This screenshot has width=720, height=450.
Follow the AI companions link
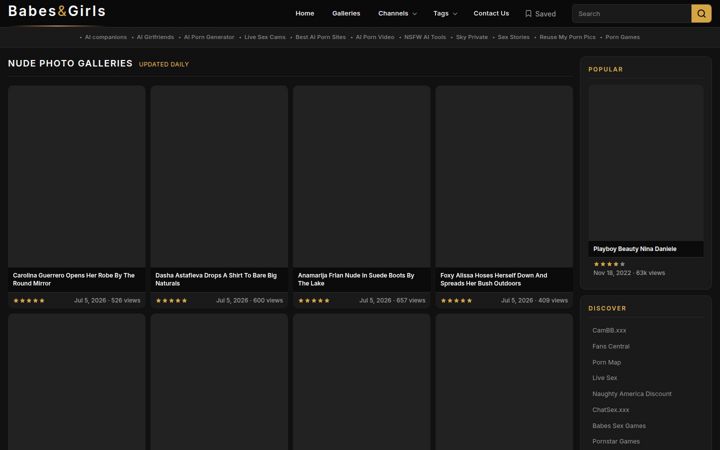click(x=106, y=37)
